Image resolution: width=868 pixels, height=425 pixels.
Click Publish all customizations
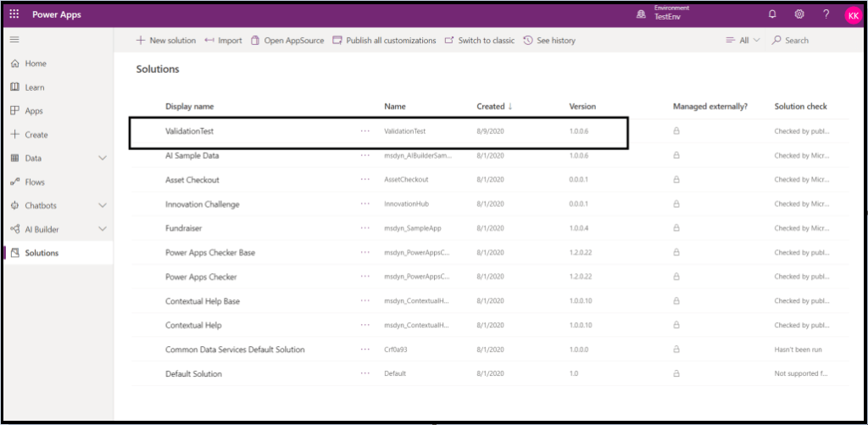tap(384, 41)
